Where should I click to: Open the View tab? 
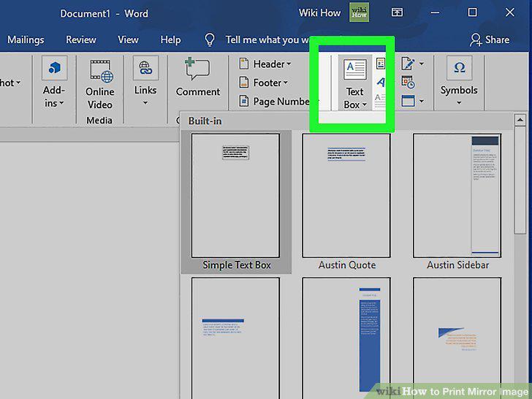(x=128, y=39)
